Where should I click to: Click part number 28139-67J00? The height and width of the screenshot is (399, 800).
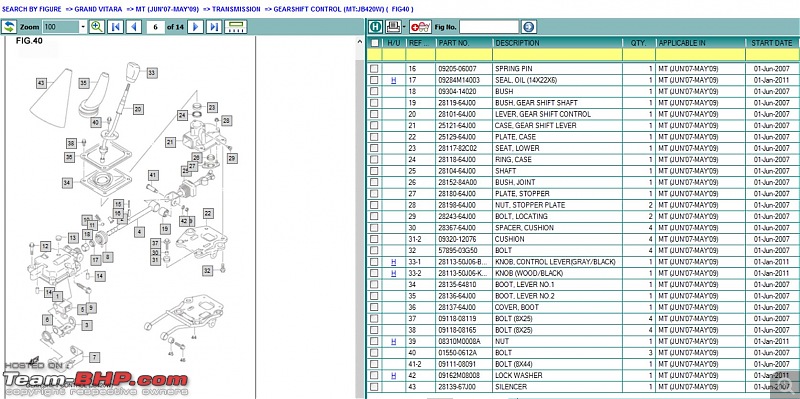pyautogui.click(x=458, y=387)
